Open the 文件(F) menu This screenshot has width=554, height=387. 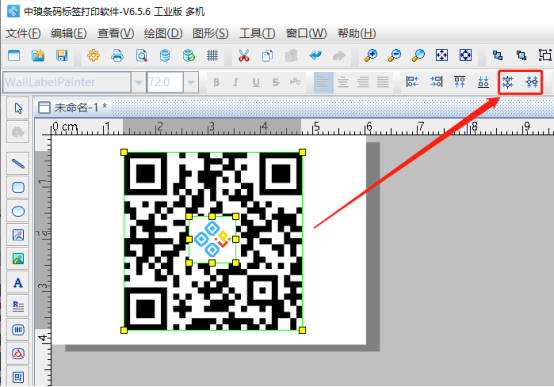coord(23,33)
